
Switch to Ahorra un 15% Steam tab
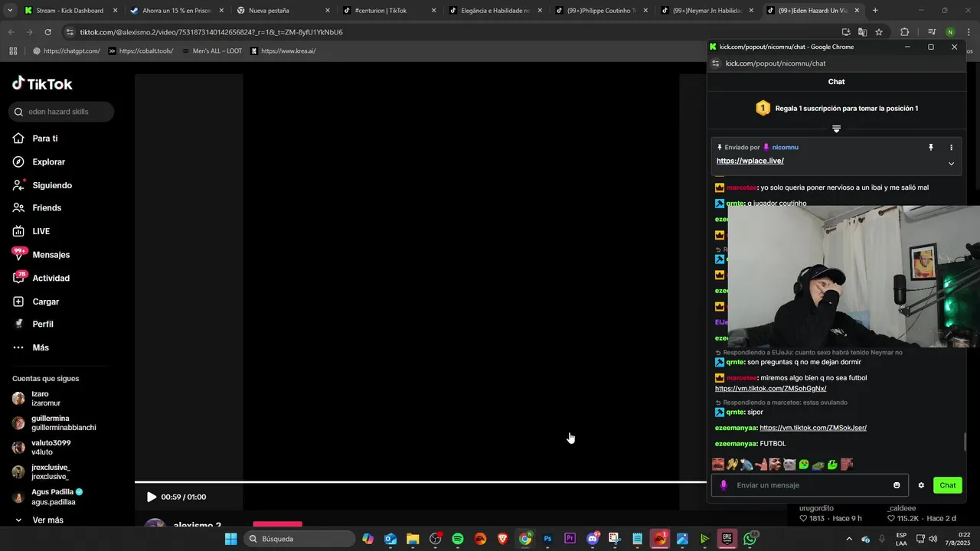tap(176, 11)
